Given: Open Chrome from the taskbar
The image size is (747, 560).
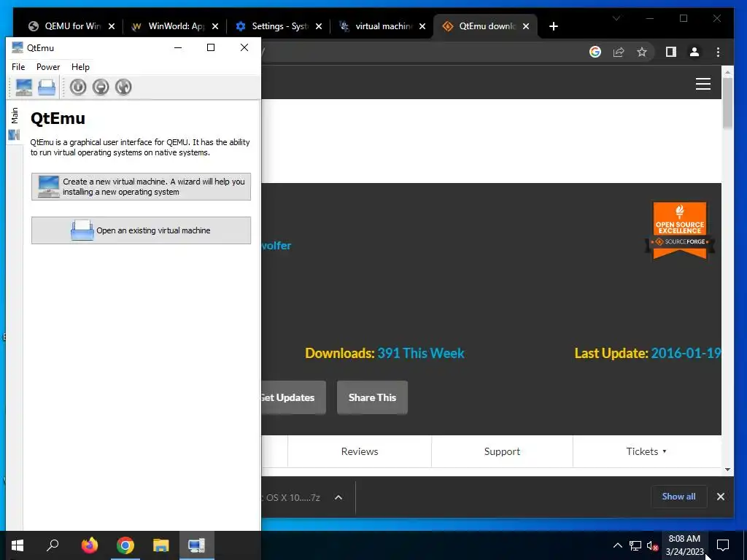Looking at the screenshot, I should click(x=125, y=545).
